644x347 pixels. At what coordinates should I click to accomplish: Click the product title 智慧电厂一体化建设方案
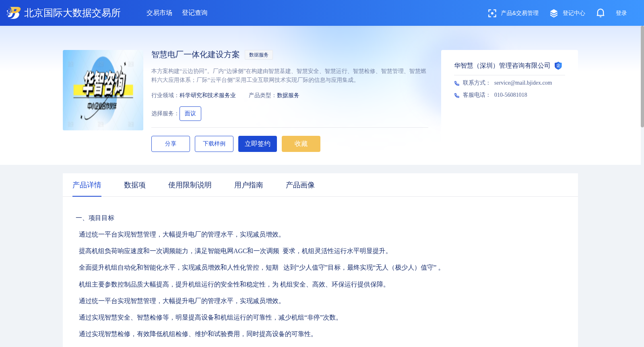pyautogui.click(x=196, y=55)
